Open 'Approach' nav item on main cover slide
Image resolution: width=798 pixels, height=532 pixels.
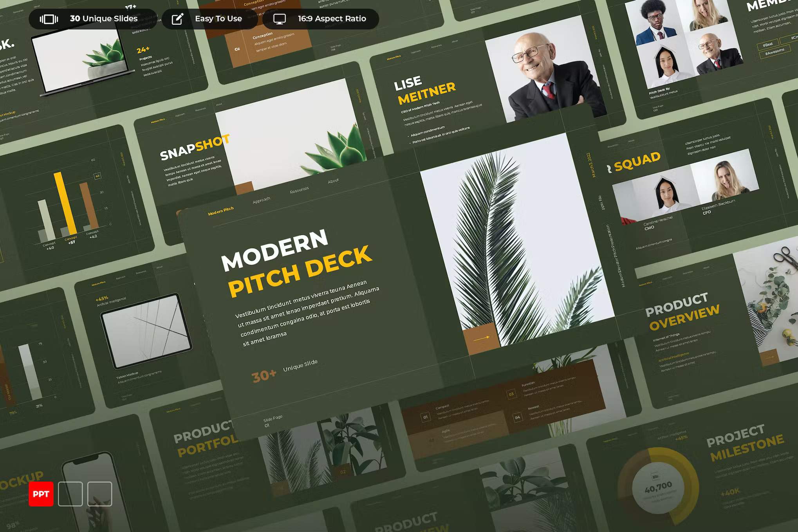262,200
